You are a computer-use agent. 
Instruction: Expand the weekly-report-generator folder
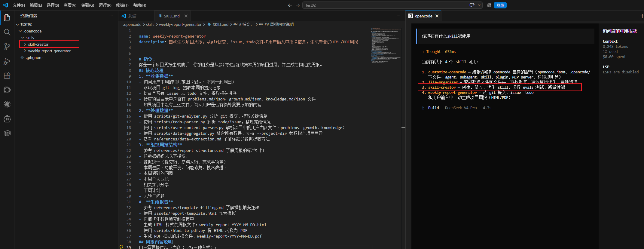(25, 51)
